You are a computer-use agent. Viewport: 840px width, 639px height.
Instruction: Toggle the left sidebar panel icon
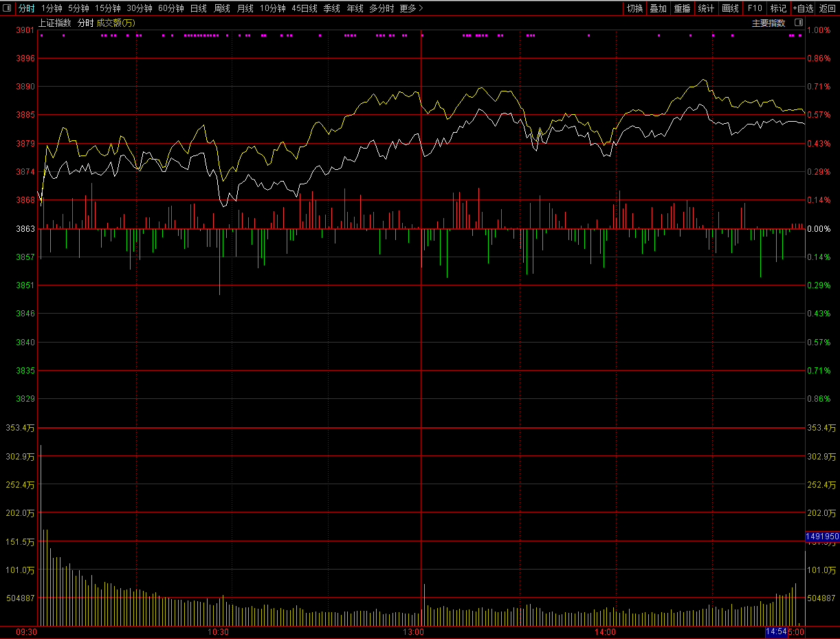pyautogui.click(x=7, y=8)
